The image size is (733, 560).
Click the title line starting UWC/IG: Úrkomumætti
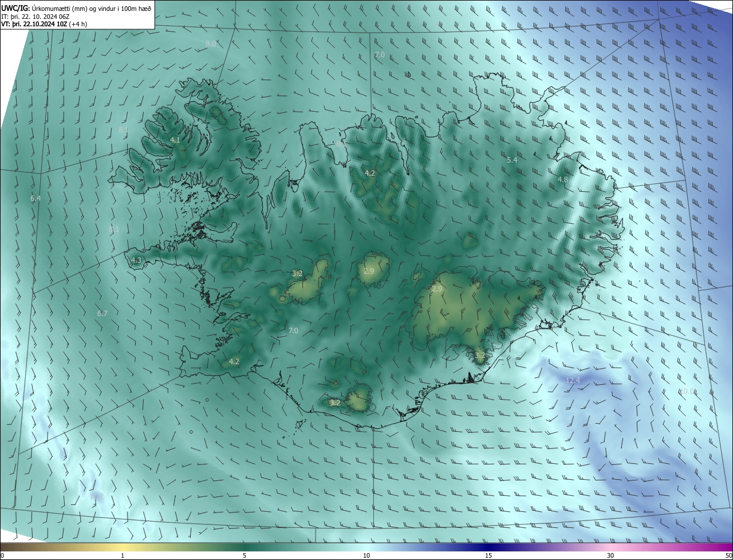tap(76, 7)
